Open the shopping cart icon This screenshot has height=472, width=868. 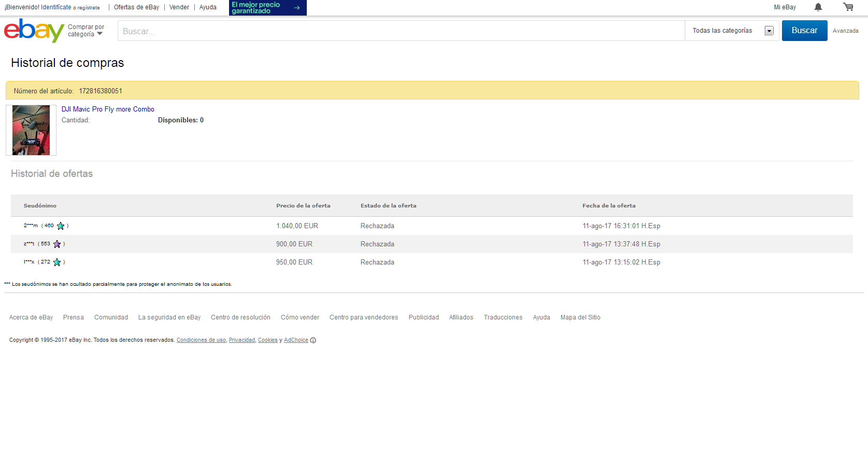848,7
